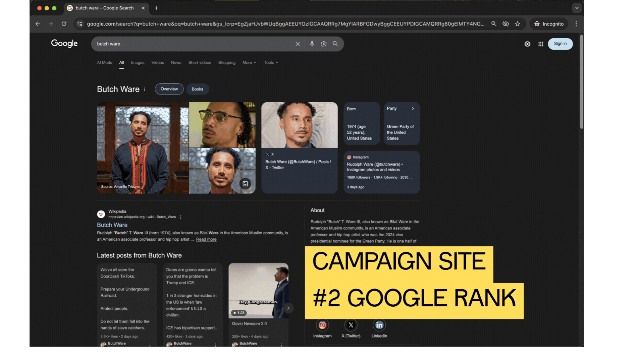Expand the Party info card chevron
The height and width of the screenshot is (362, 644).
pos(413,109)
